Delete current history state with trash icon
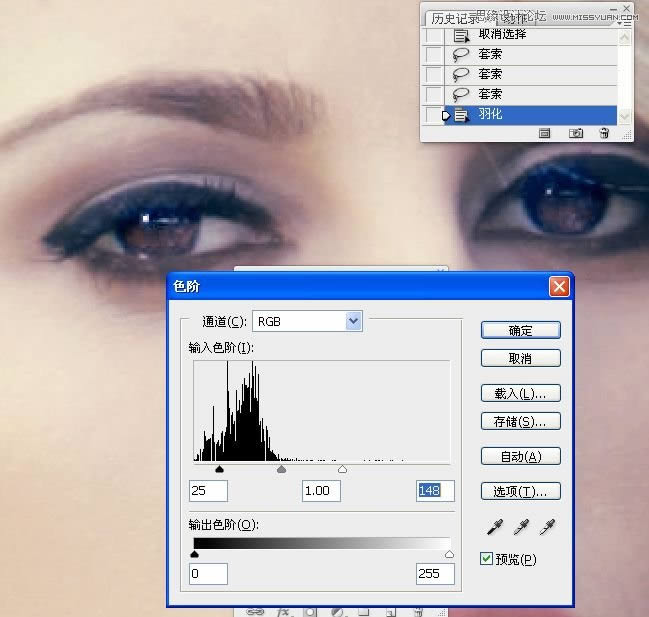The height and width of the screenshot is (617, 649). pos(604,132)
